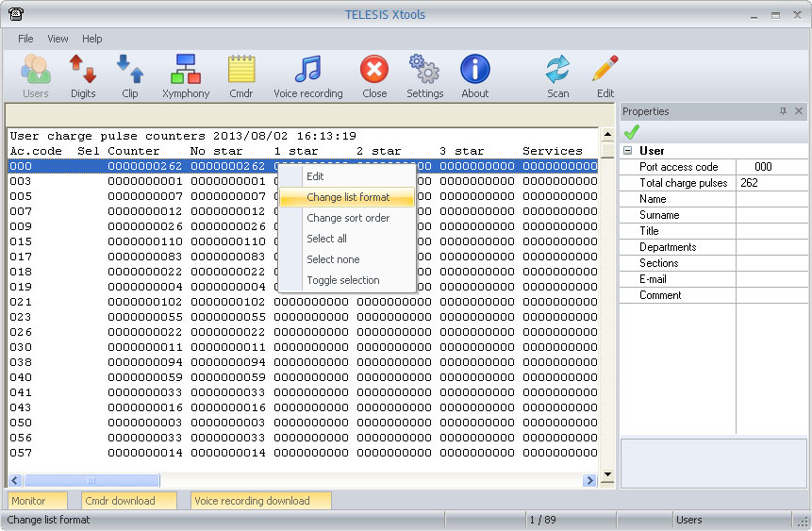Screen dimensions: 812x531
Task: Collapse the User properties group
Action: point(628,151)
